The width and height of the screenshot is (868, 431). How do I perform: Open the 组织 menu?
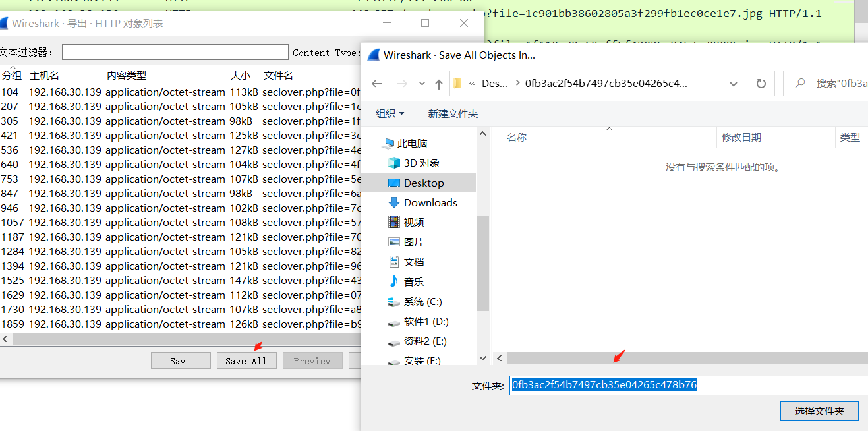tap(390, 113)
